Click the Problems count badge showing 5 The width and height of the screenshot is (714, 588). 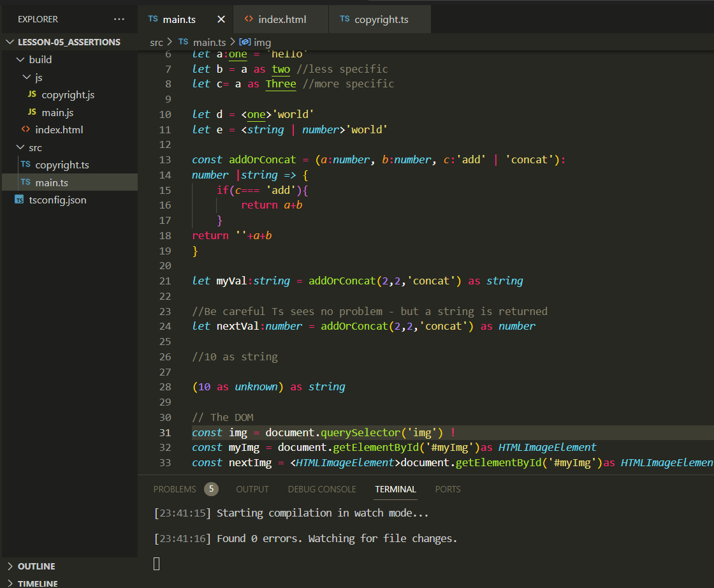point(210,489)
